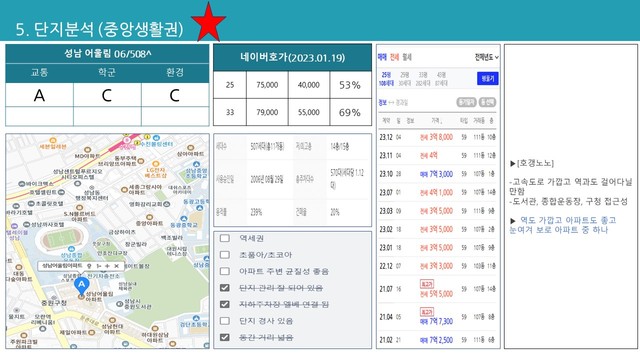Select the 21.07 최고가 전세 5억 5,000 entry
This screenshot has height=360, width=640.
click(438, 289)
